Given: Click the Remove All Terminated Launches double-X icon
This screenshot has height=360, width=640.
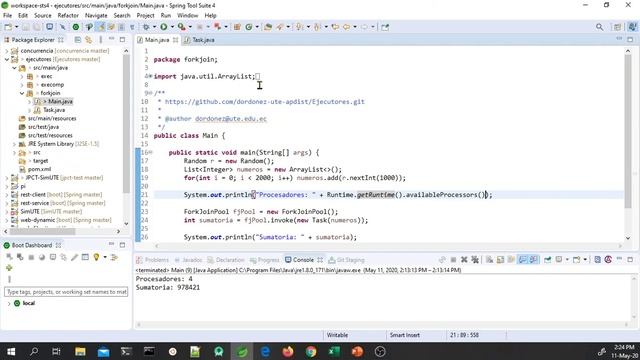Looking at the screenshot, I should click(475, 260).
